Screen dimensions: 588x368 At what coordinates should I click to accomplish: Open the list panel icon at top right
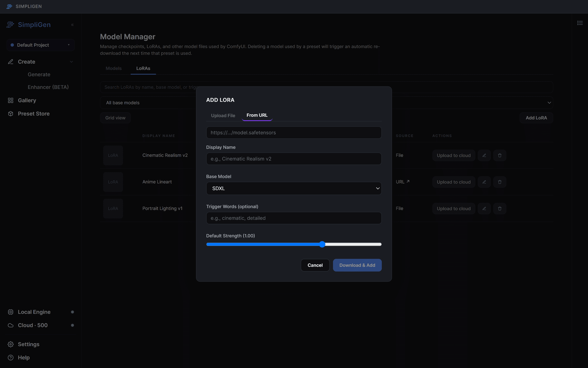pyautogui.click(x=580, y=23)
